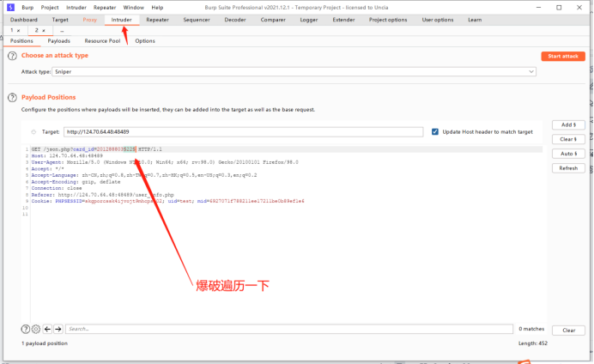This screenshot has height=364, width=594.
Task: Click the Auto § button
Action: tap(568, 154)
